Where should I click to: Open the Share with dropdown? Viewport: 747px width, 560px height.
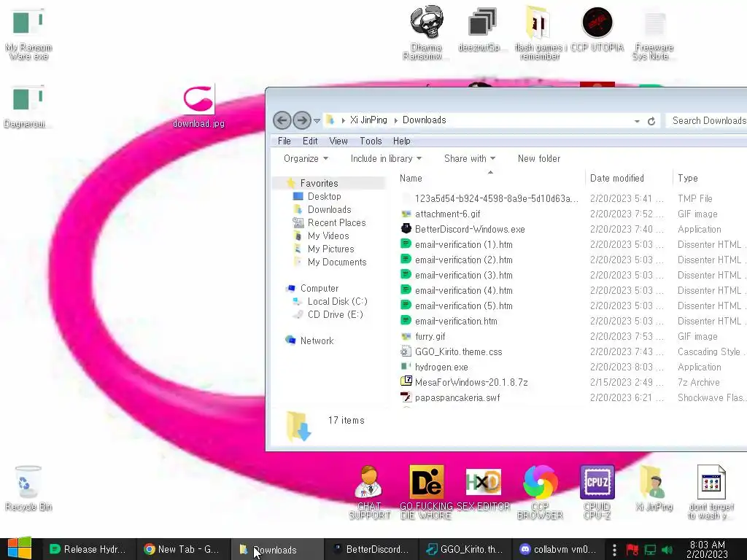[x=470, y=158]
